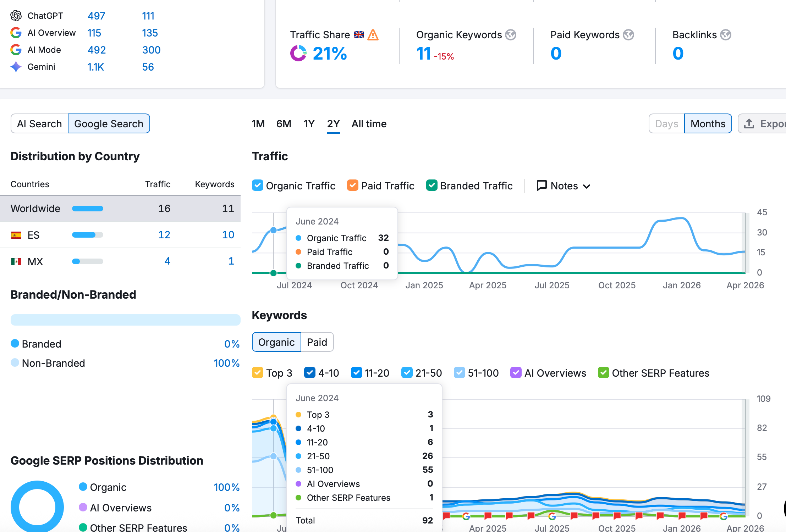Choose the 1Y time range
The height and width of the screenshot is (532, 786).
click(309, 123)
